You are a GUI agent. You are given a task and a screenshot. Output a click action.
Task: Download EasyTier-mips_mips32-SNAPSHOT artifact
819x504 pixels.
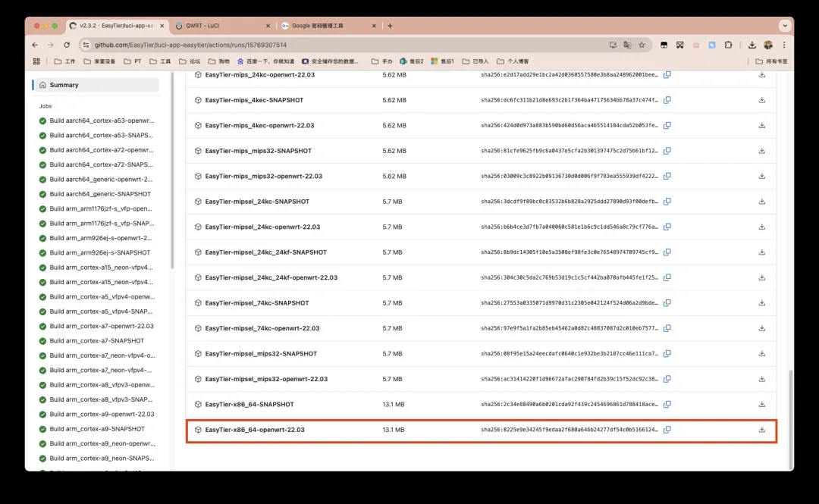coord(761,151)
